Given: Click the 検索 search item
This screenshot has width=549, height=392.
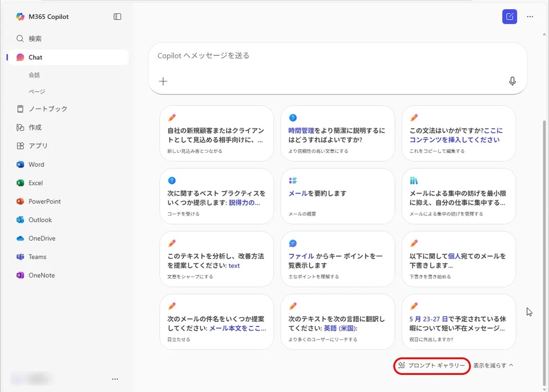Looking at the screenshot, I should click(35, 39).
